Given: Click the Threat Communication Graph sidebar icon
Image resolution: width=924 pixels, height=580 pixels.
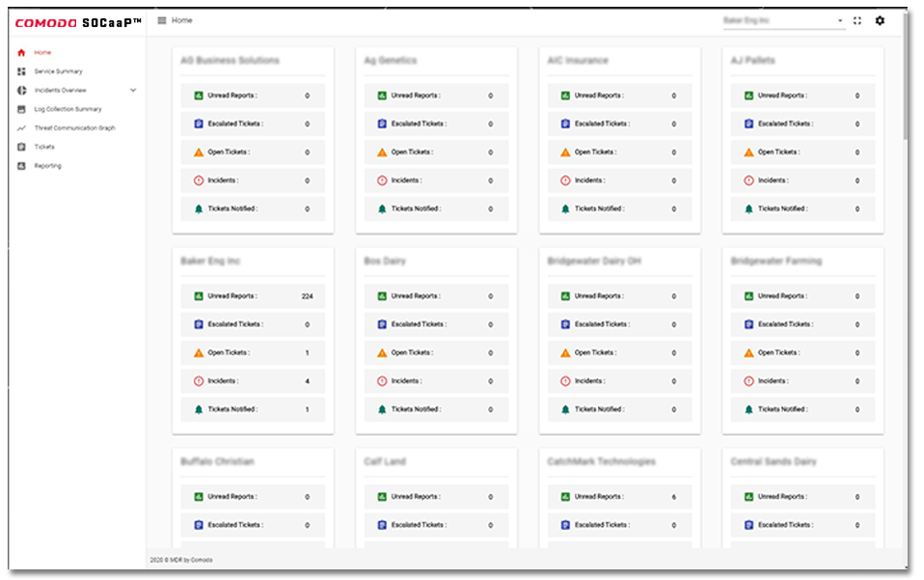Looking at the screenshot, I should tap(22, 128).
